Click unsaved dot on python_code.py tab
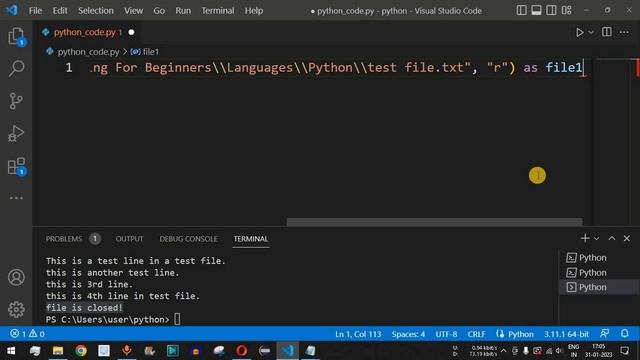 (x=131, y=32)
